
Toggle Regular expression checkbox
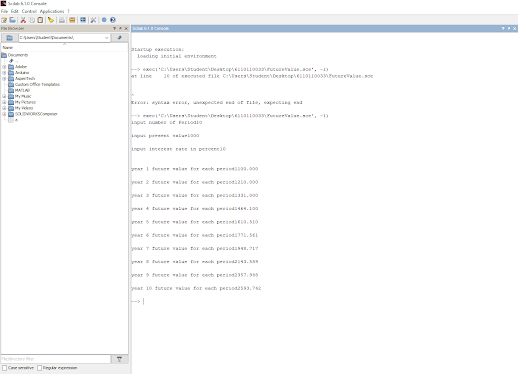tap(40, 368)
